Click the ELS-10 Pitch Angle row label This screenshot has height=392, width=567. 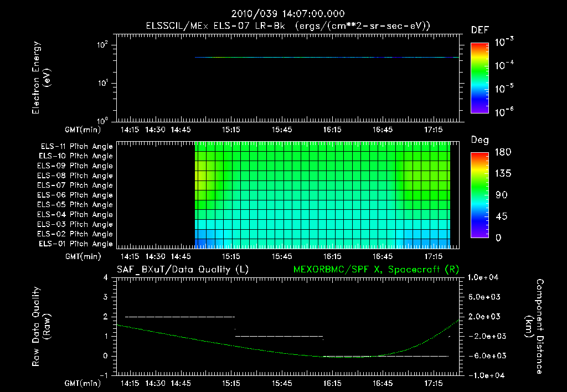[76, 156]
